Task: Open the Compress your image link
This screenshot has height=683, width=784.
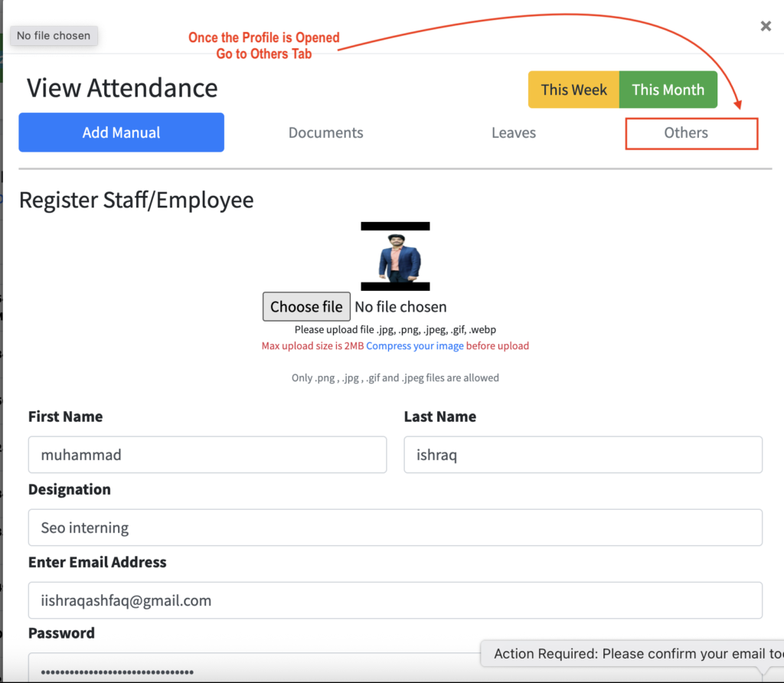Action: 414,345
